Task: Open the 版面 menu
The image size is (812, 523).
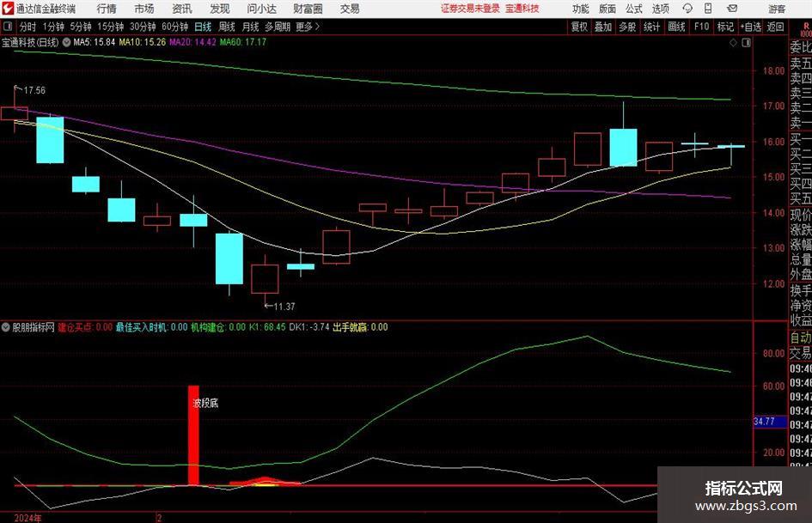Action: coord(607,9)
